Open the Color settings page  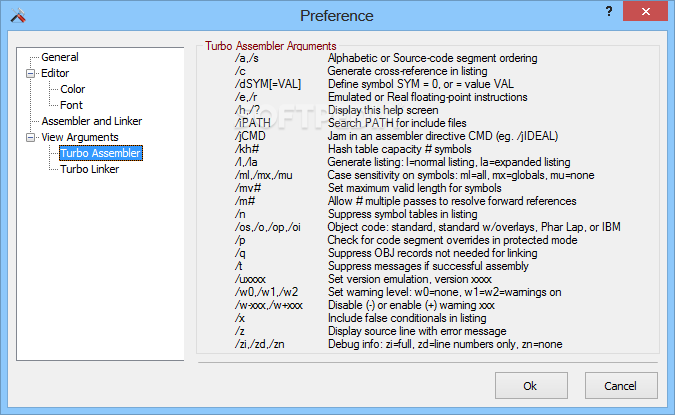click(73, 89)
